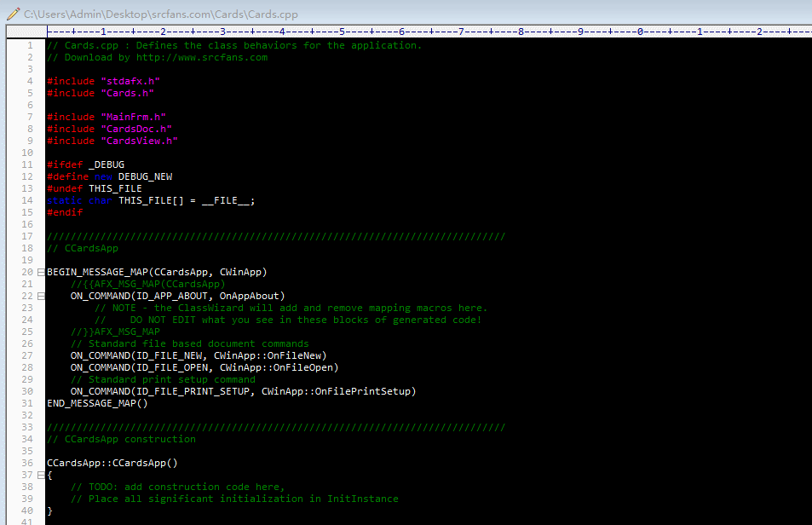Click column mark 5 on the ruler
The height and width of the screenshot is (525, 812).
coord(342,32)
